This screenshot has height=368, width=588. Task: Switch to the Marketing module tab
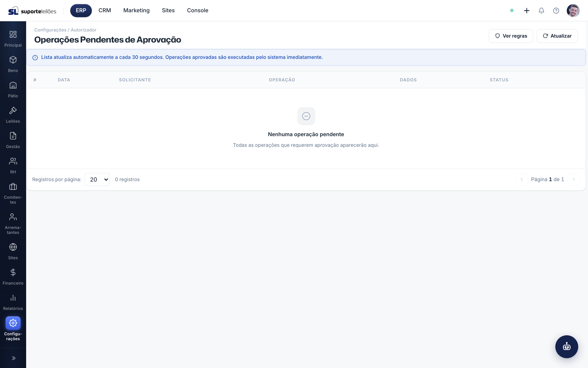point(136,10)
